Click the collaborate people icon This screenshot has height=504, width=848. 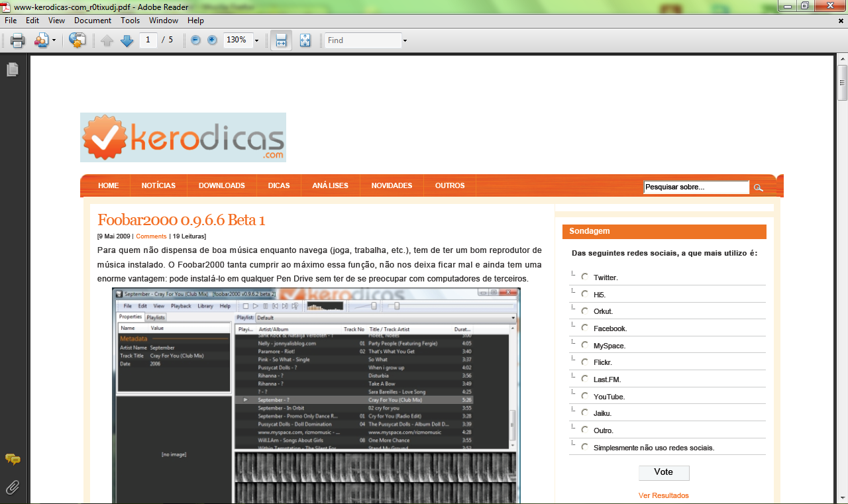pos(41,40)
